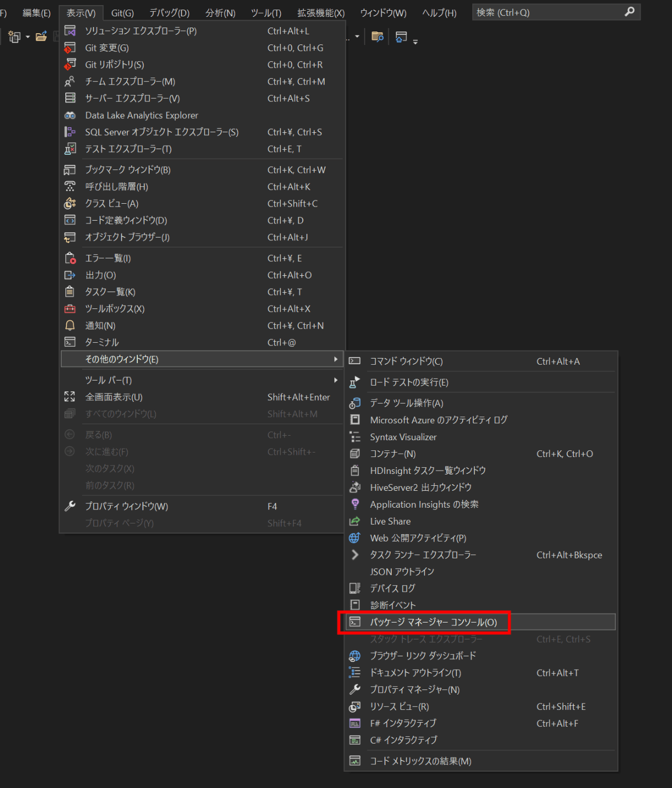
Task: Select リソース ビュー(R) entry
Action: tap(481, 706)
